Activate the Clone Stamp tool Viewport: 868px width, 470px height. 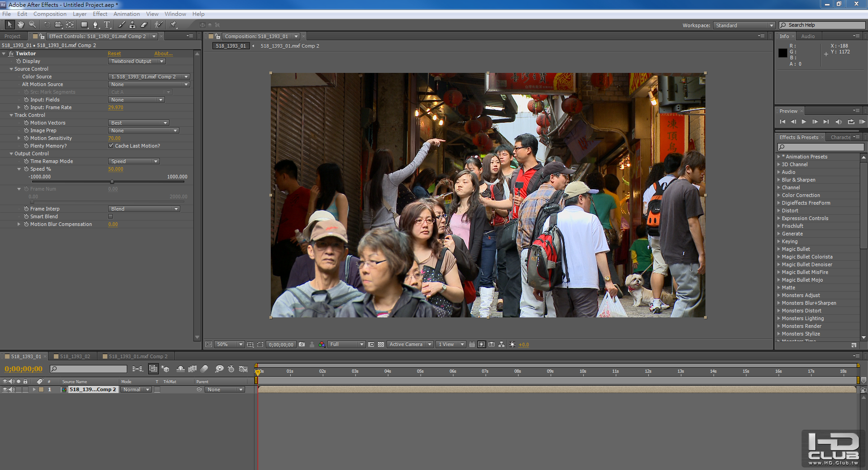132,25
